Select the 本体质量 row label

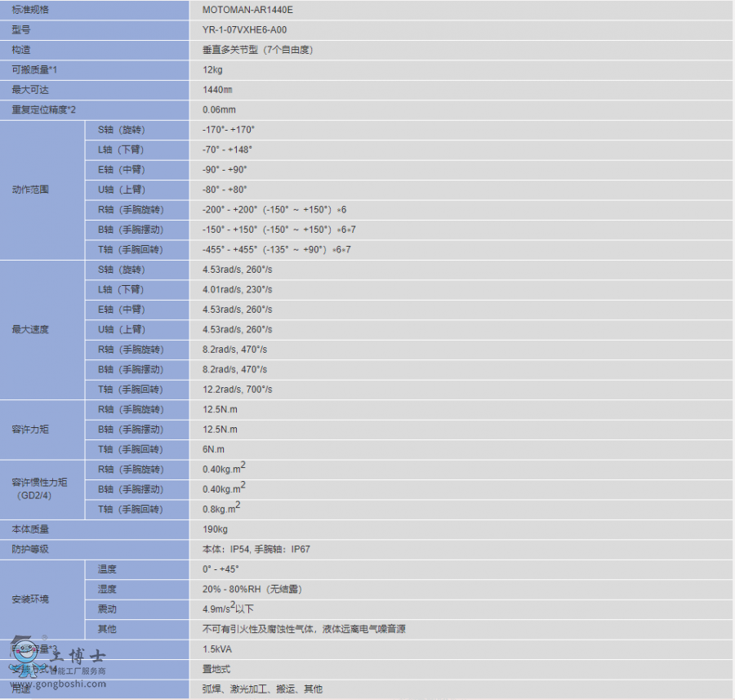pos(30,529)
